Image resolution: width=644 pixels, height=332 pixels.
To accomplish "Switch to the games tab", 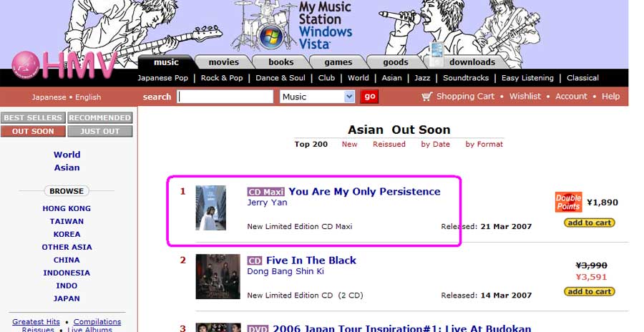I will pos(338,62).
